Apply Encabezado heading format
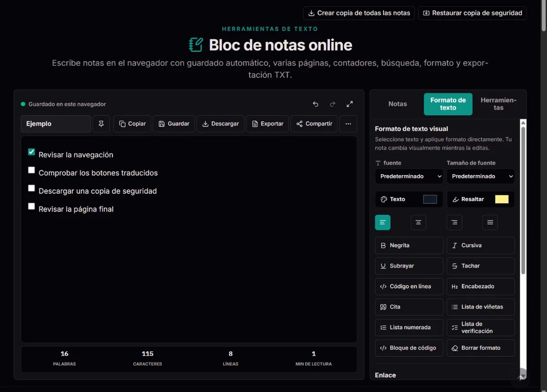The image size is (547, 392). tap(480, 286)
